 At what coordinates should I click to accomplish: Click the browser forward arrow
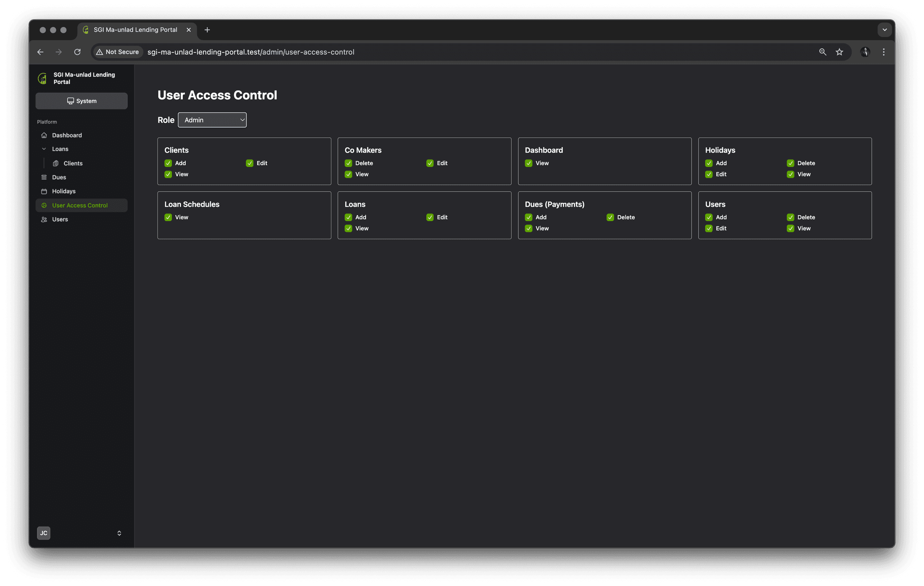point(59,52)
